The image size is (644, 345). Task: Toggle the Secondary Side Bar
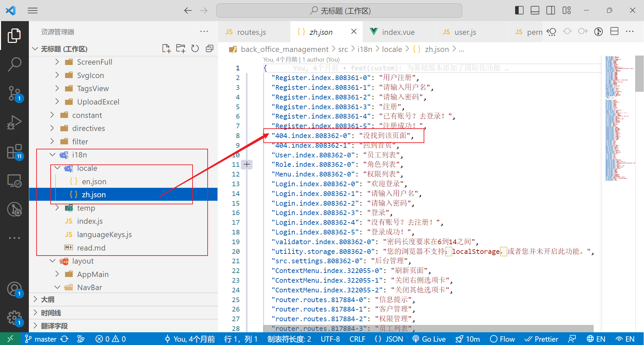click(x=550, y=10)
